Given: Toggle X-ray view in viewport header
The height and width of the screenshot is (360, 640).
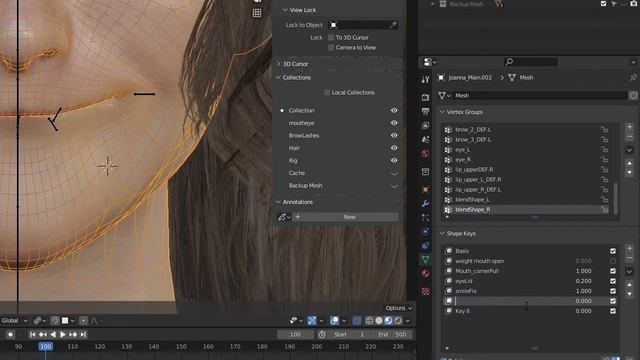Looking at the screenshot, I should point(356,321).
